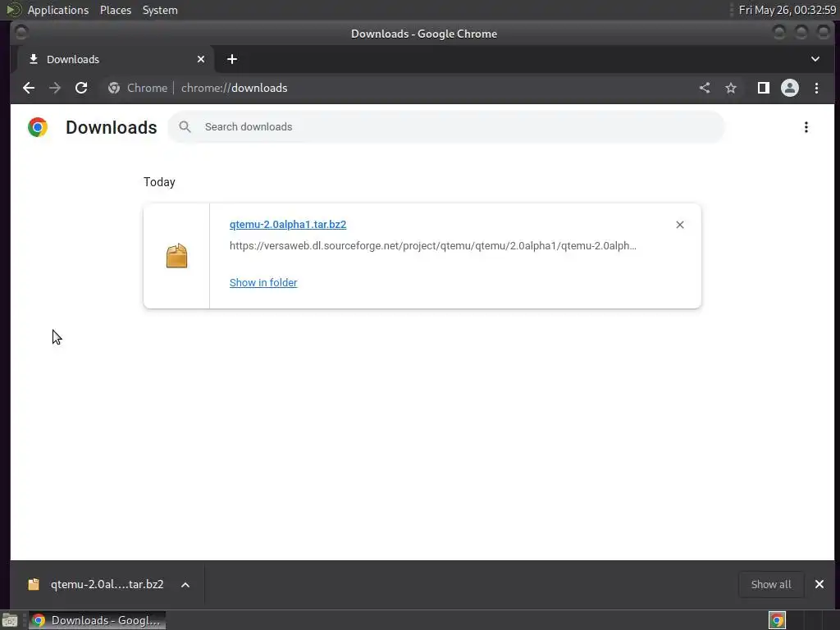Screen dimensions: 840x630
Task: Click the Chrome site info chip in the address bar
Action: [x=138, y=88]
